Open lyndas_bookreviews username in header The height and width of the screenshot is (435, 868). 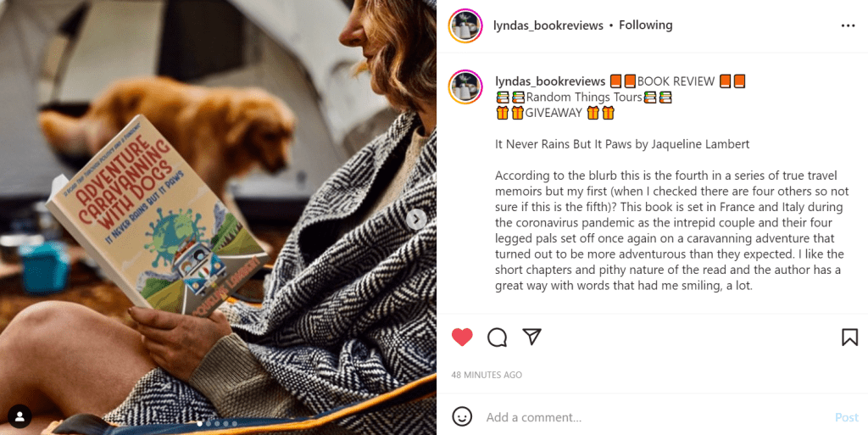click(548, 25)
